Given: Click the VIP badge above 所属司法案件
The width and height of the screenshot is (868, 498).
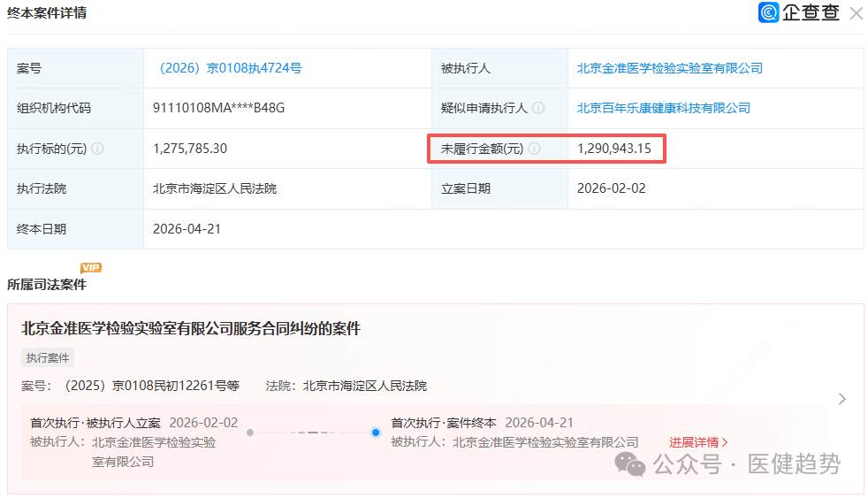Looking at the screenshot, I should point(91,268).
